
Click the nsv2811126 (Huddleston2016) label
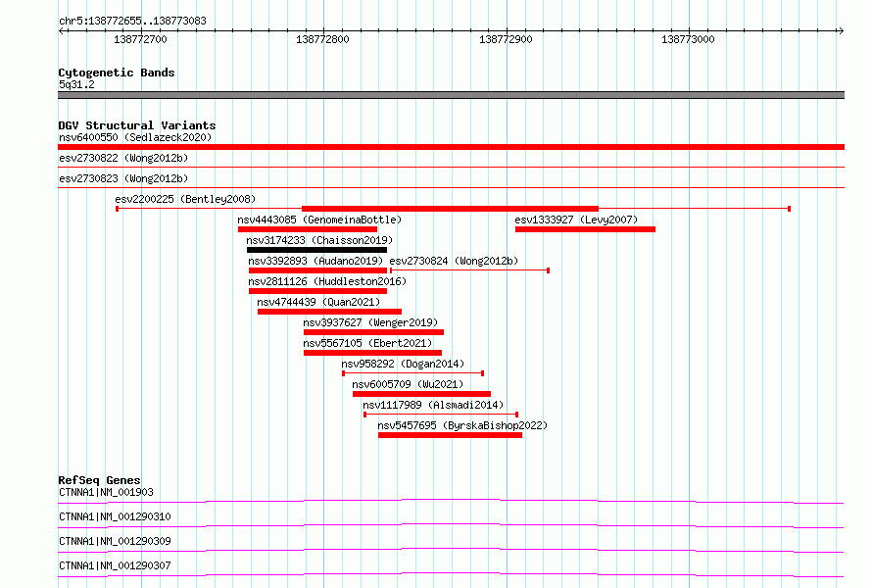pos(327,281)
